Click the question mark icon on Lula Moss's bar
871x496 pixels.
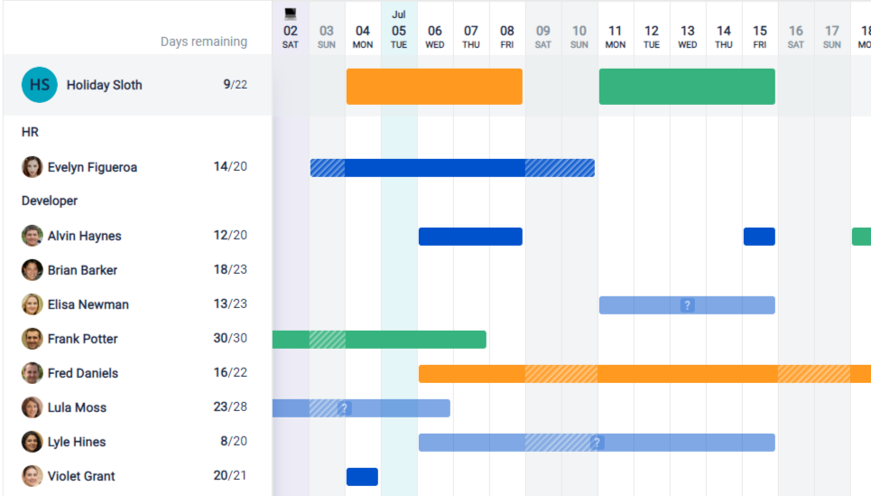(x=344, y=408)
